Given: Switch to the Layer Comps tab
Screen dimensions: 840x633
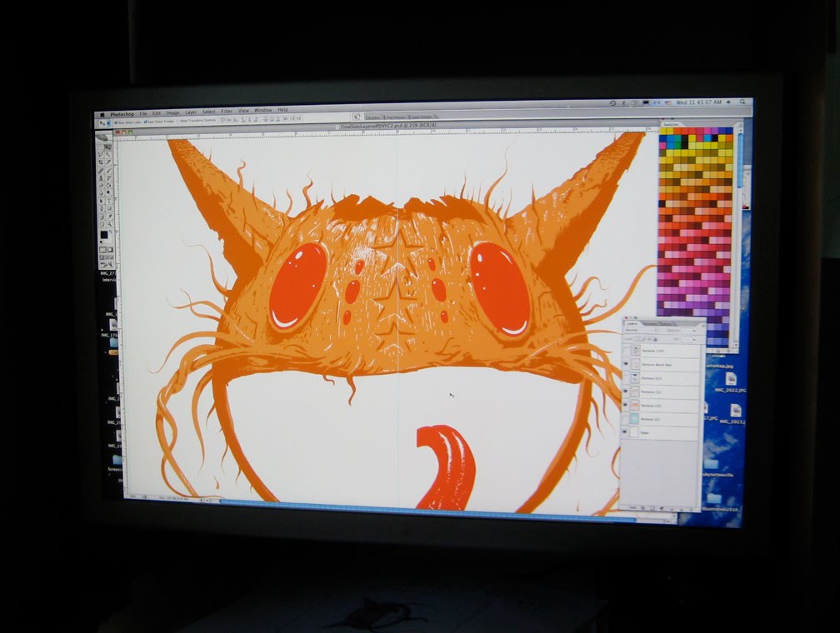Looking at the screenshot, I should click(x=421, y=117).
